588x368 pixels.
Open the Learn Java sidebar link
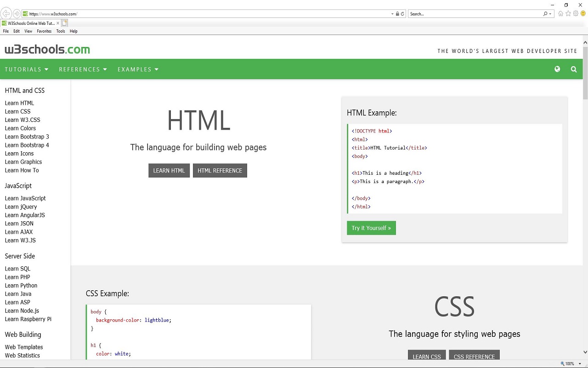tap(18, 294)
